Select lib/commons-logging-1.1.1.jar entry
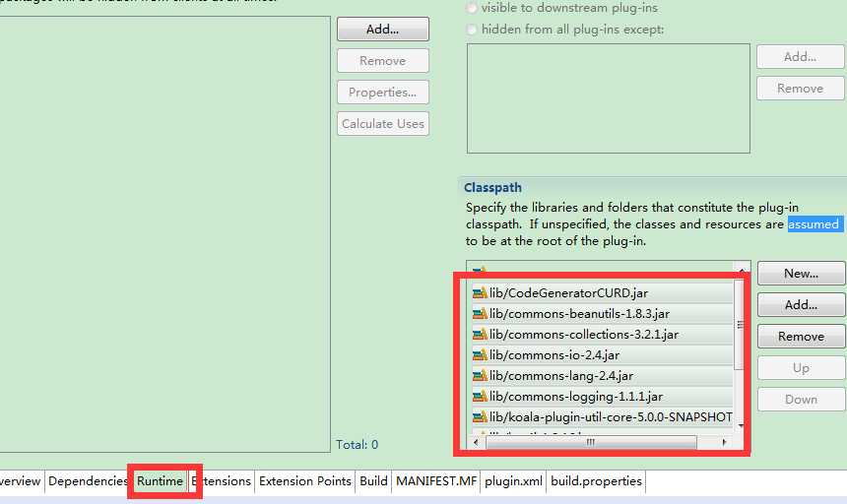This screenshot has height=504, width=847. click(x=603, y=396)
